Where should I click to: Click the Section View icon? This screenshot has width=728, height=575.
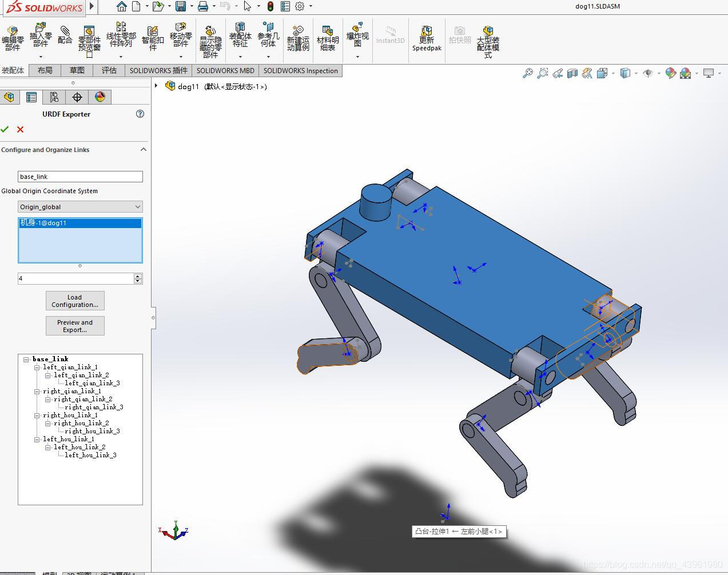[x=572, y=73]
